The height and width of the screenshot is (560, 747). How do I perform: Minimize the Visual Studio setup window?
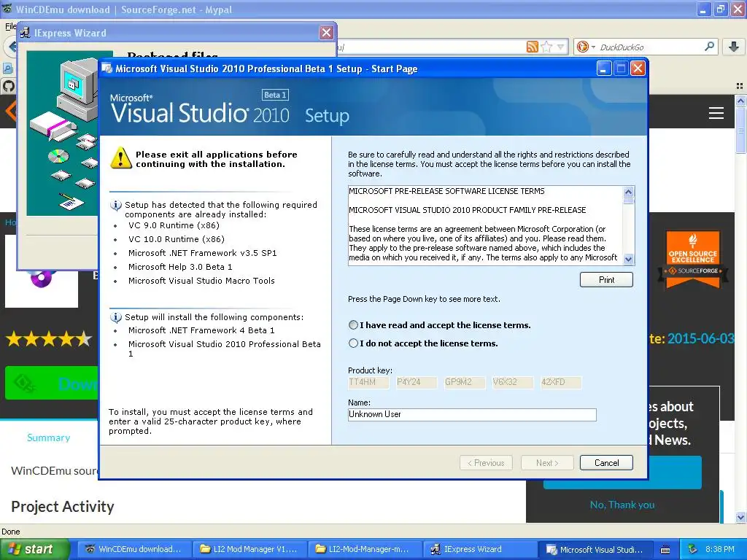click(x=603, y=69)
